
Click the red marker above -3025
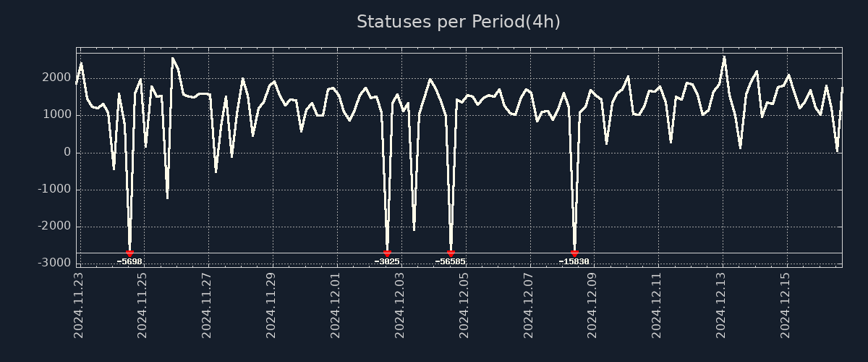point(387,253)
